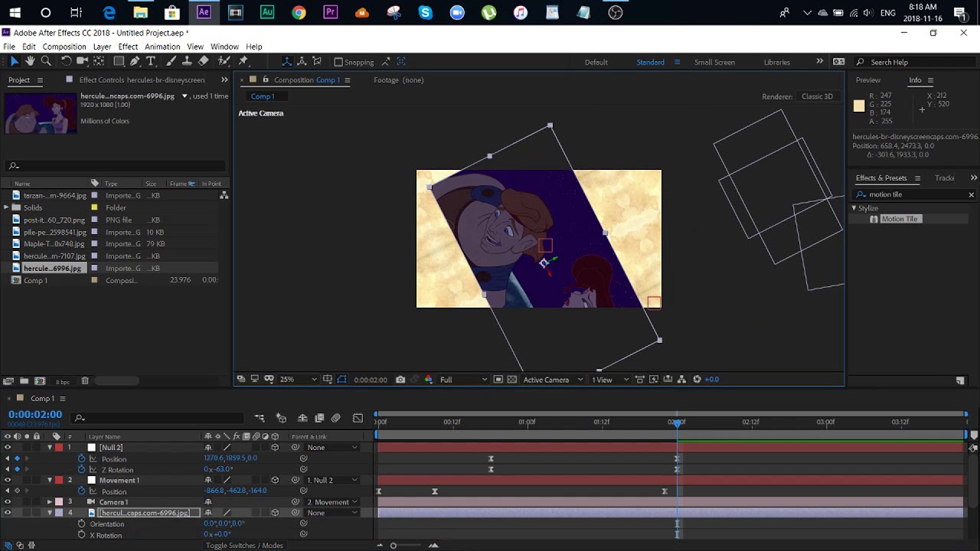
Task: Apply the Motion Tile effect
Action: point(899,219)
